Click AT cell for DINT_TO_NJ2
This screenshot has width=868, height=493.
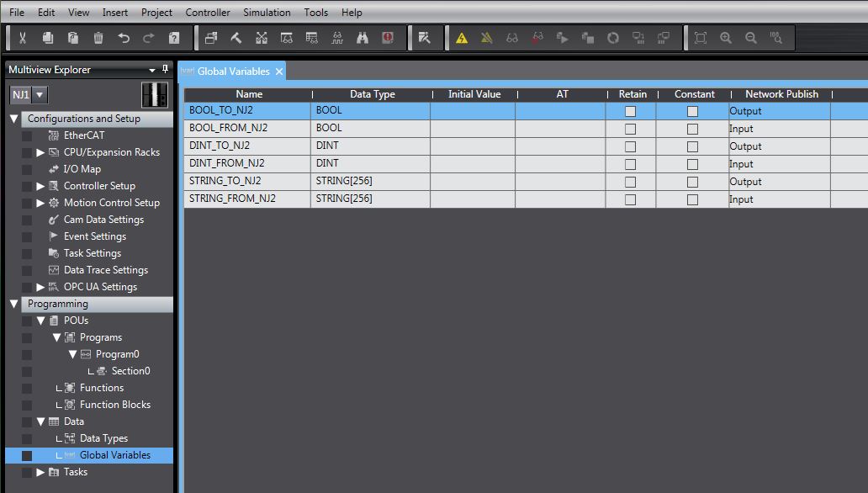560,146
